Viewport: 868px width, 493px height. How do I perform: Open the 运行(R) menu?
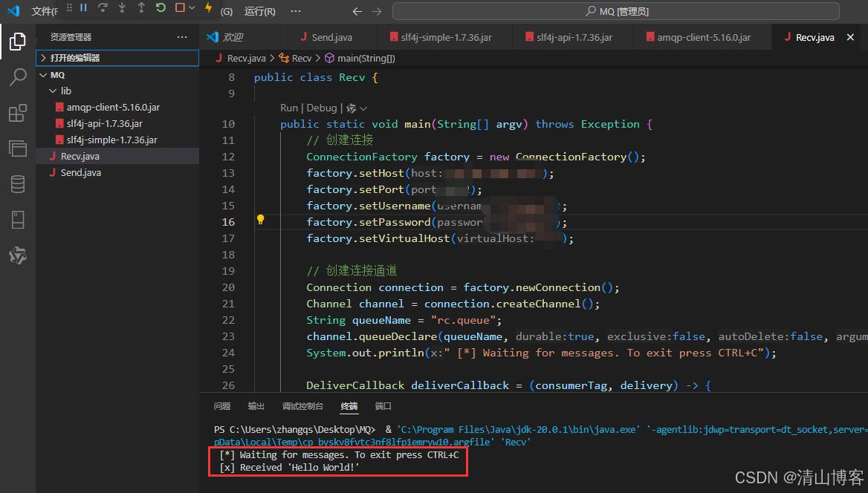(259, 11)
